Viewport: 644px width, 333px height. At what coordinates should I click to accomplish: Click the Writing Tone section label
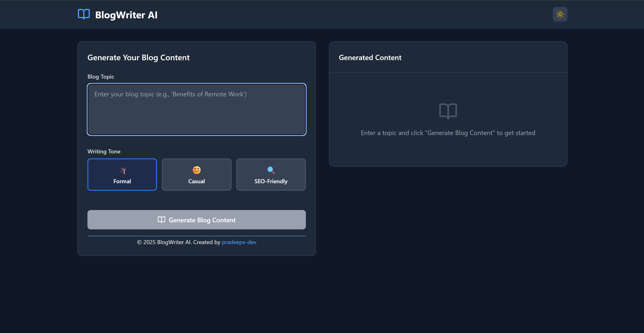pyautogui.click(x=104, y=151)
